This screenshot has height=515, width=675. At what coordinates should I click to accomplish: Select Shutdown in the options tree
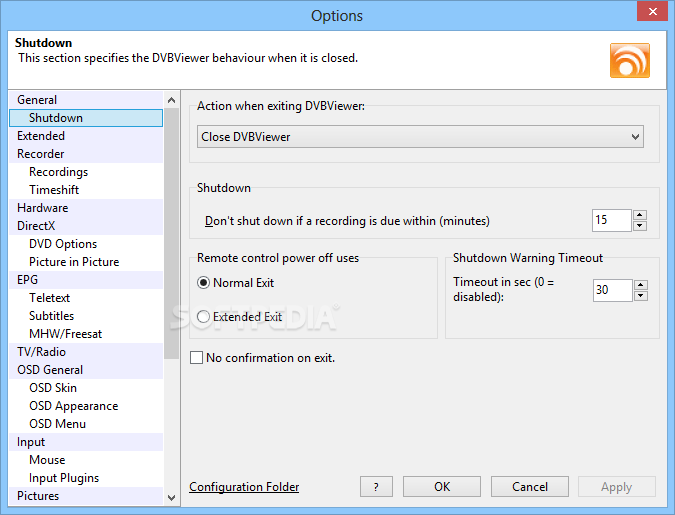click(86, 118)
